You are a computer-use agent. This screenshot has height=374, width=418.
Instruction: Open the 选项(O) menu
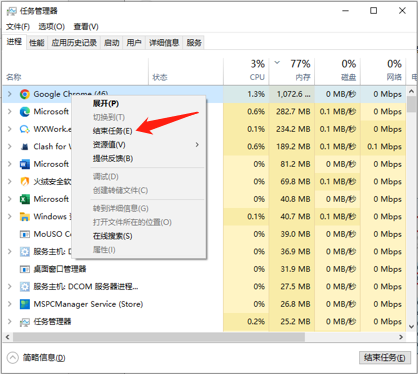[51, 27]
